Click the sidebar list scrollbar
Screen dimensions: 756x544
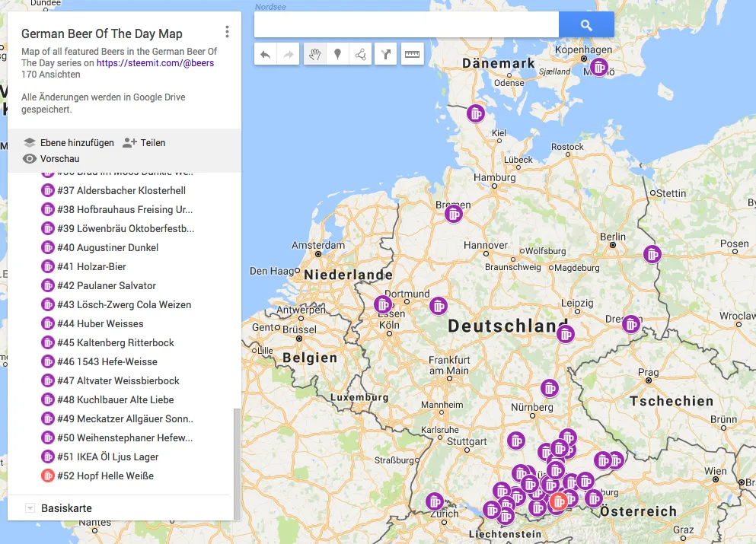click(237, 463)
